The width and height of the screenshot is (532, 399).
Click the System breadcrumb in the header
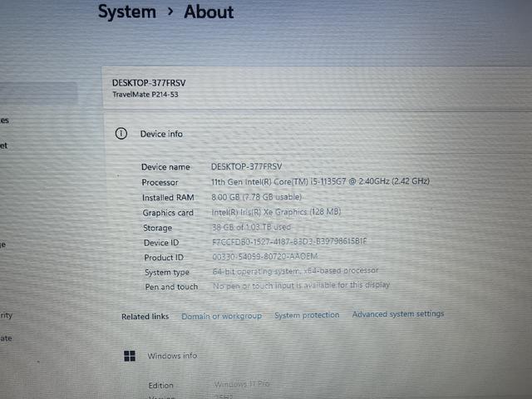(x=127, y=12)
